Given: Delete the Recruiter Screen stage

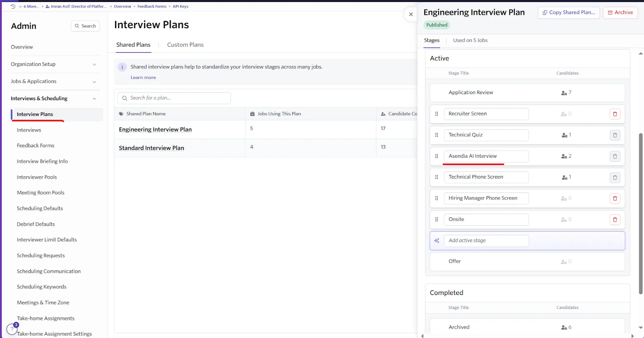Looking at the screenshot, I should coord(615,114).
